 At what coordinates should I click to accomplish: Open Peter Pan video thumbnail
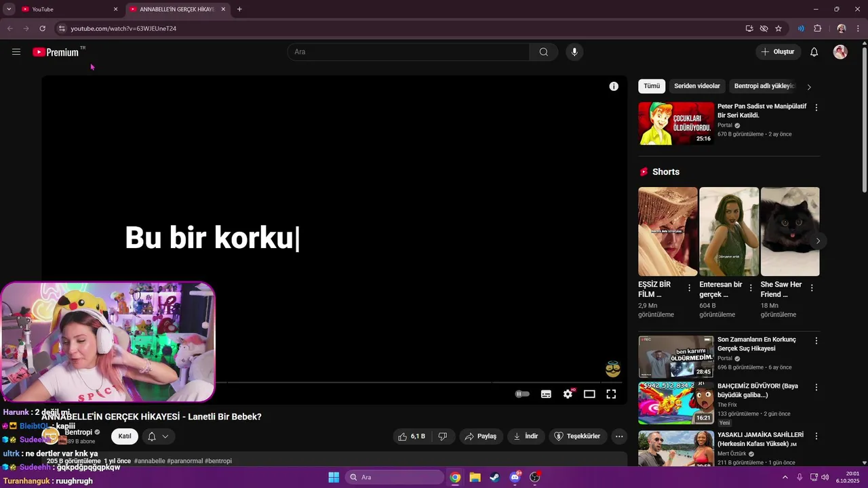[x=676, y=123]
